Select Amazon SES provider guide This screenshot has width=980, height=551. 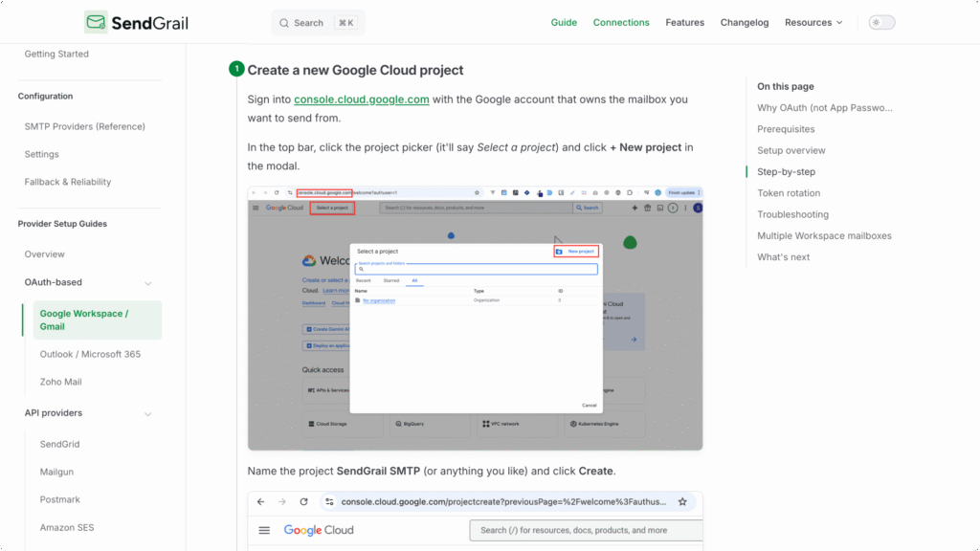point(67,527)
